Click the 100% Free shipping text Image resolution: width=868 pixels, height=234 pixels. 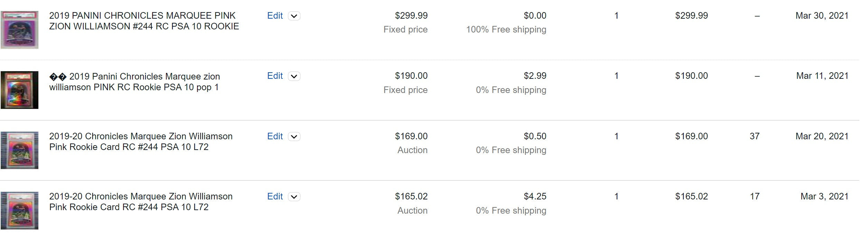point(506,29)
